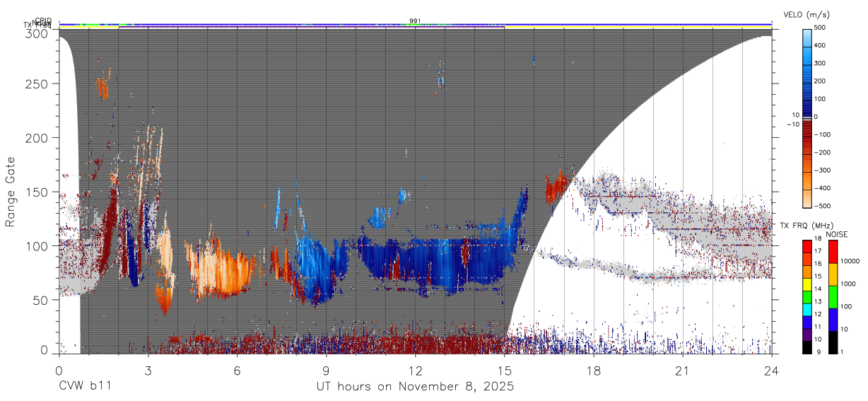Screen dimensions: 868x401
Task: Click the −10 label left of velocity colorbar
Action: (x=793, y=124)
